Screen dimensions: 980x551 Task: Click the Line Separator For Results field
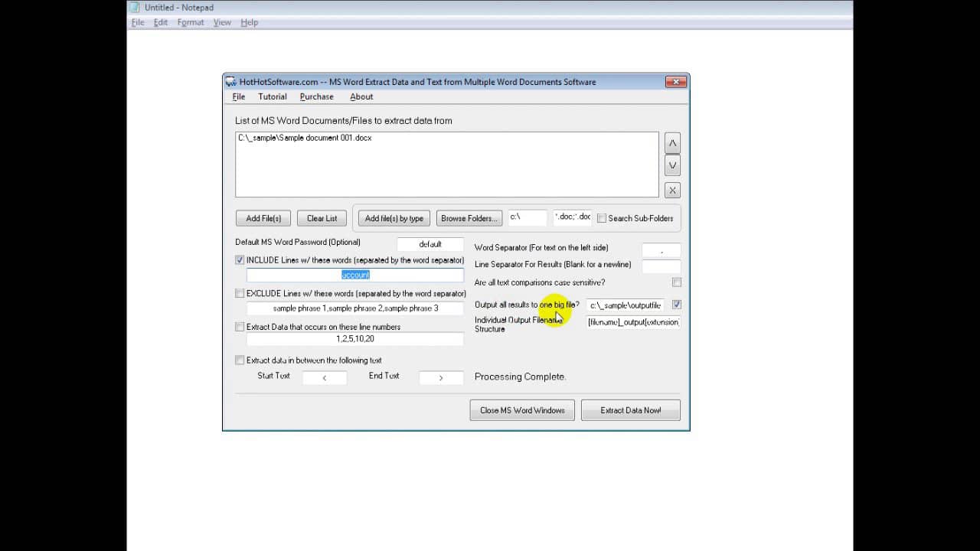(x=661, y=266)
